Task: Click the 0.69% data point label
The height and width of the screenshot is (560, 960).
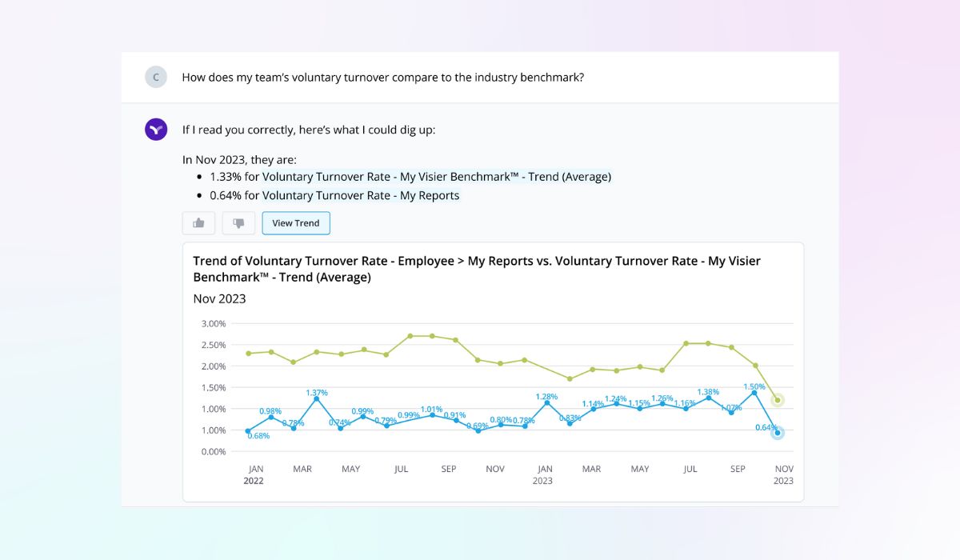Action: tap(478, 426)
